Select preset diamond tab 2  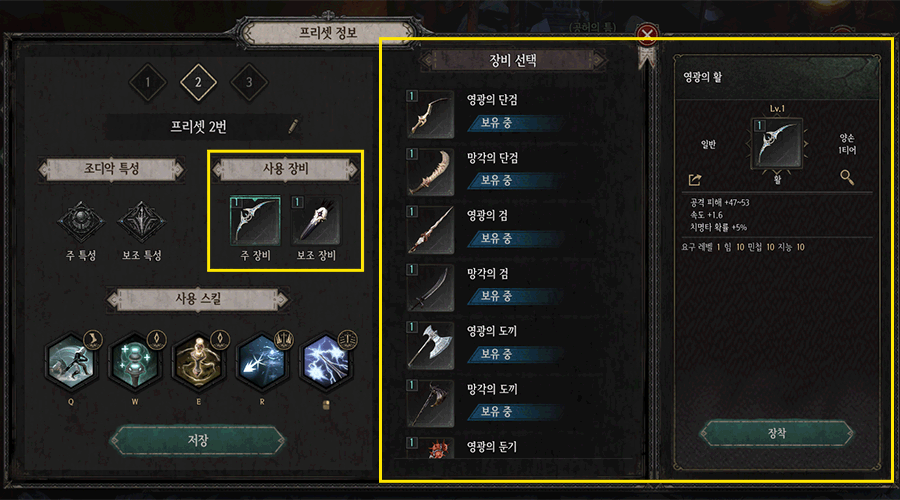(x=198, y=82)
